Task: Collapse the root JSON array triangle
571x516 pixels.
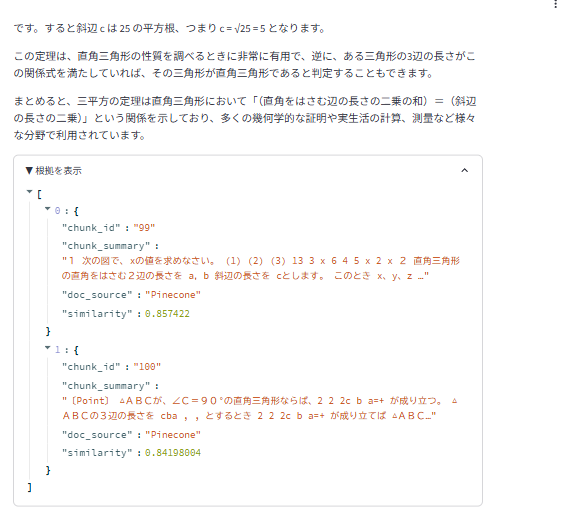Action: pos(29,192)
